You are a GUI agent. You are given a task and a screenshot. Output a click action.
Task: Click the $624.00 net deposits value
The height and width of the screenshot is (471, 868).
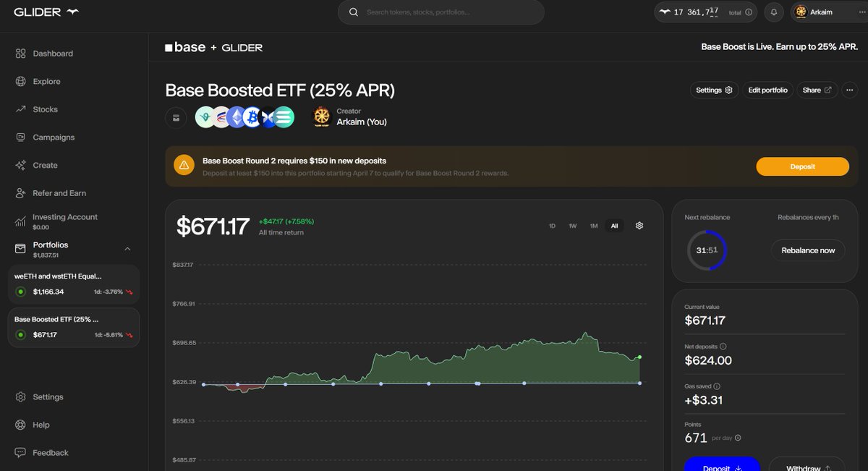(708, 360)
